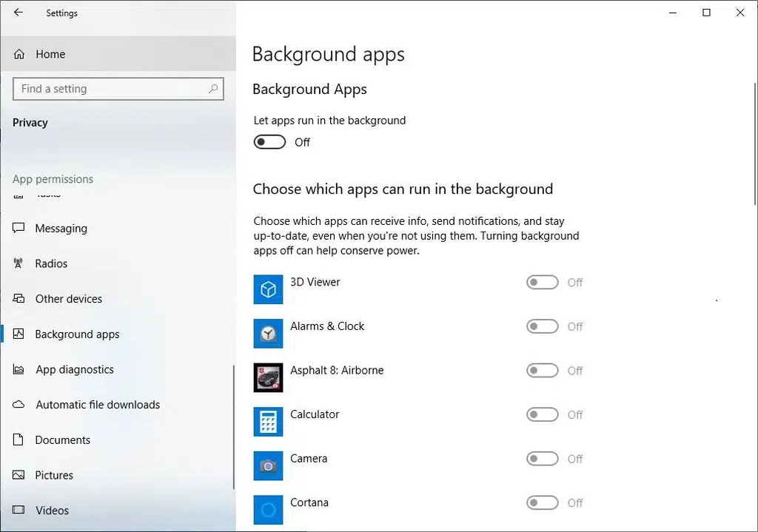
Task: Toggle background permission for Alarms & Clock
Action: click(x=543, y=326)
